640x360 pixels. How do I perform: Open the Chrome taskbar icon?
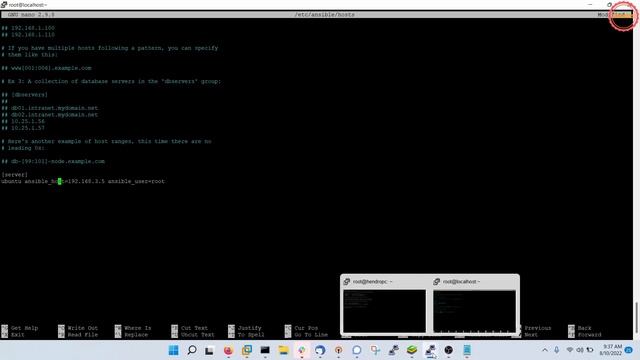pos(302,350)
